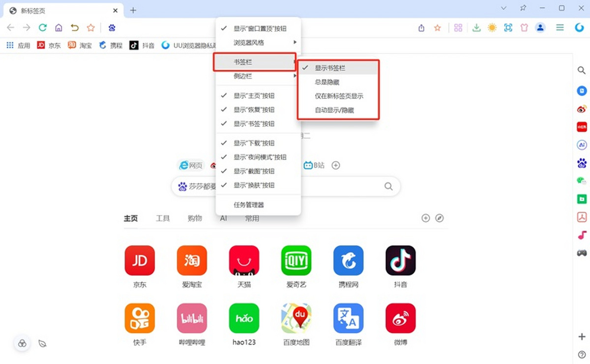The height and width of the screenshot is (364, 590).
Task: Toggle 显示"书签"按钮 menu option
Action: click(x=258, y=124)
